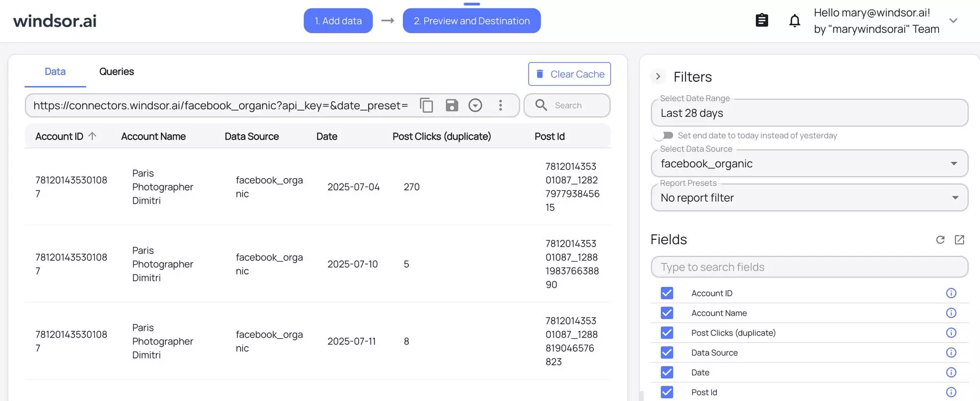Viewport: 980px width, 401px height.
Task: Save the query with the floppy icon
Action: click(x=451, y=105)
